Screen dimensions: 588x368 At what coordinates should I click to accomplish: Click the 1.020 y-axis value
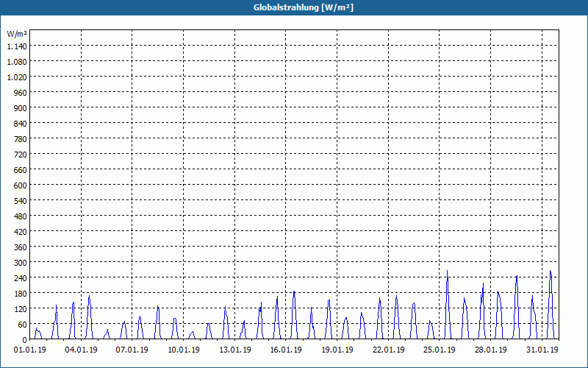pos(17,77)
